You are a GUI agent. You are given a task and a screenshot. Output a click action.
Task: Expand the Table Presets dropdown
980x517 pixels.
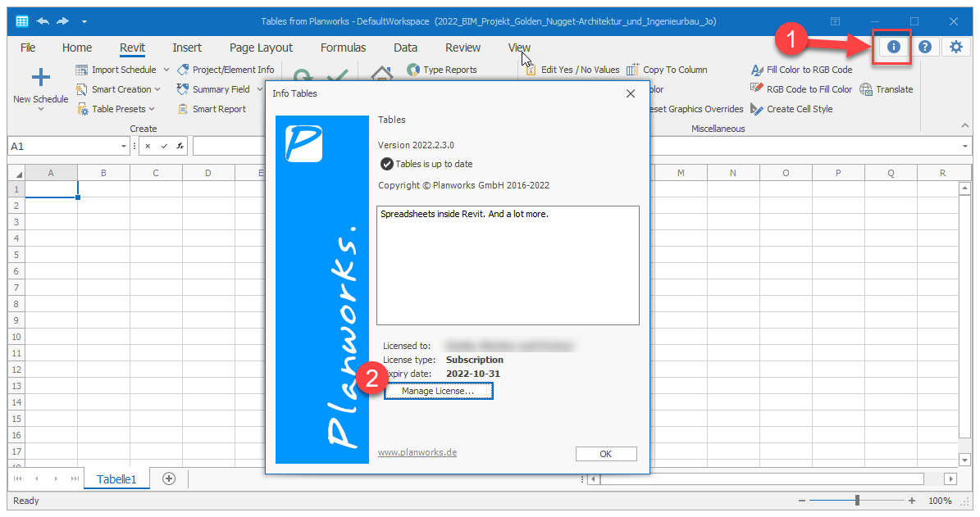point(151,109)
